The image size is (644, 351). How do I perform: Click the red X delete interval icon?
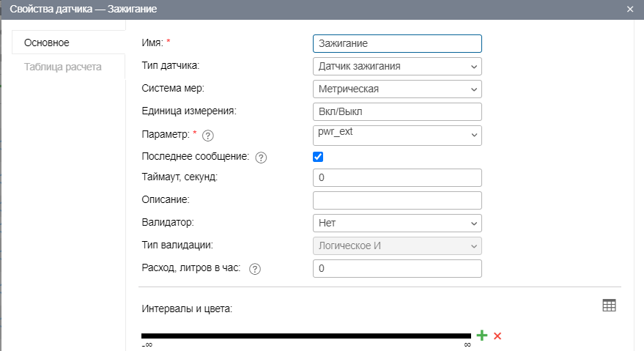(x=497, y=336)
